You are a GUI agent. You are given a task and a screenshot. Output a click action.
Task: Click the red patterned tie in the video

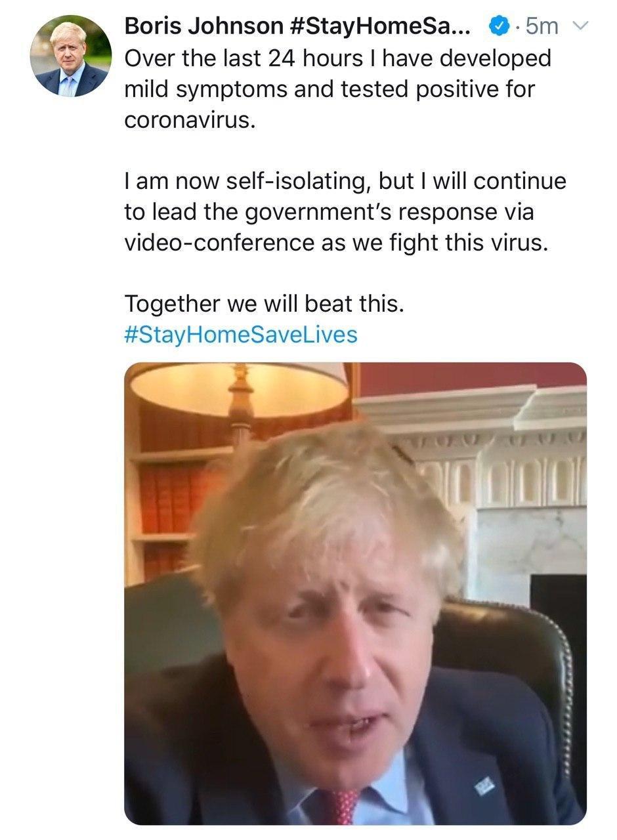(x=340, y=806)
